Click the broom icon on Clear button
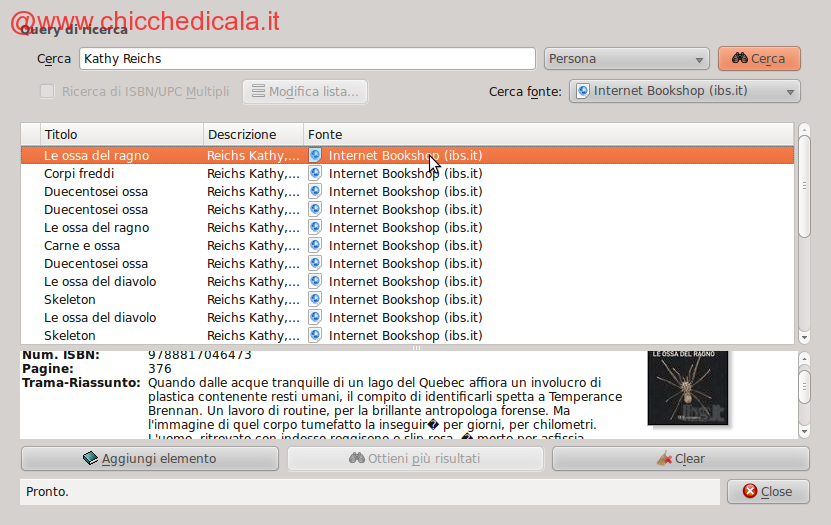Image resolution: width=831 pixels, height=525 pixels. pos(663,459)
